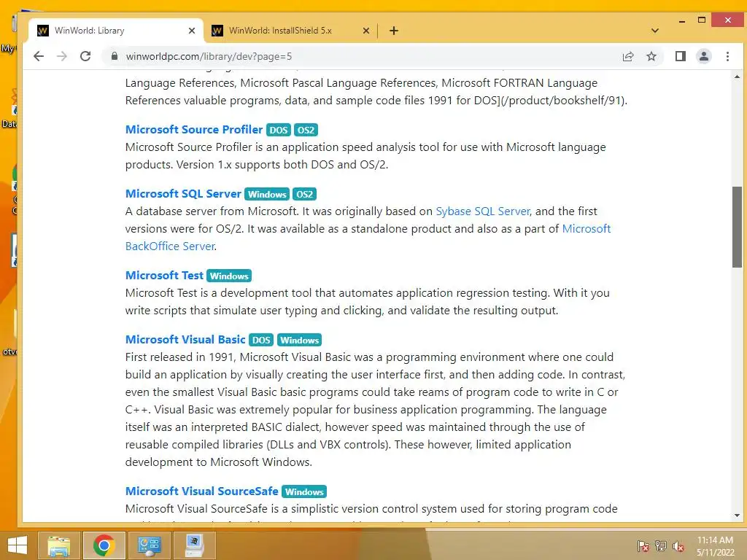
Task: Open the Chrome side panel
Action: coord(681,56)
